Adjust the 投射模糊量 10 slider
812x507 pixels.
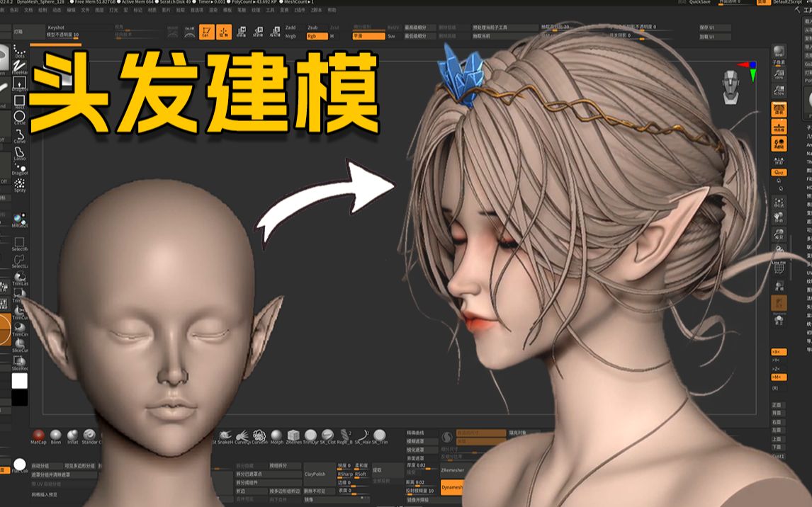coord(420,491)
